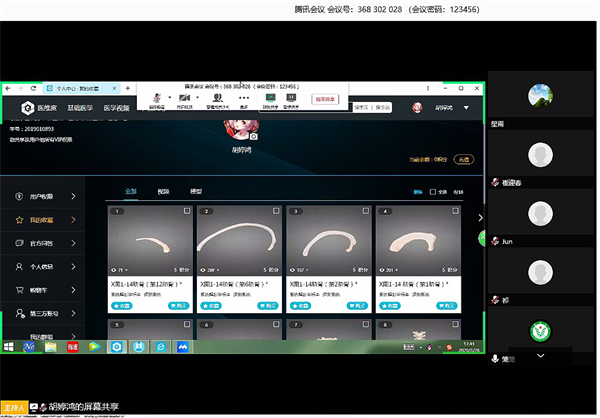
Task: Click the red stop sharing button
Action: pos(325,100)
